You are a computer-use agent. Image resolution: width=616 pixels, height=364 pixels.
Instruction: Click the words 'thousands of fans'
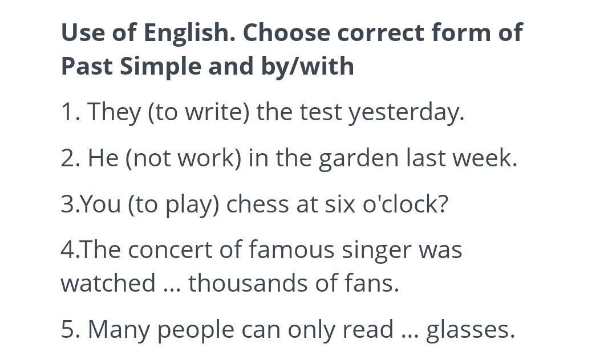point(294,283)
